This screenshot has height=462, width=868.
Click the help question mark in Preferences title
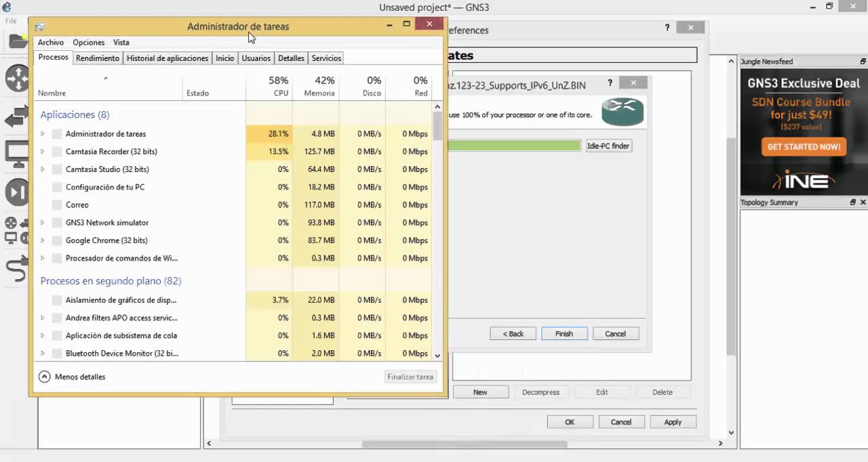(667, 27)
